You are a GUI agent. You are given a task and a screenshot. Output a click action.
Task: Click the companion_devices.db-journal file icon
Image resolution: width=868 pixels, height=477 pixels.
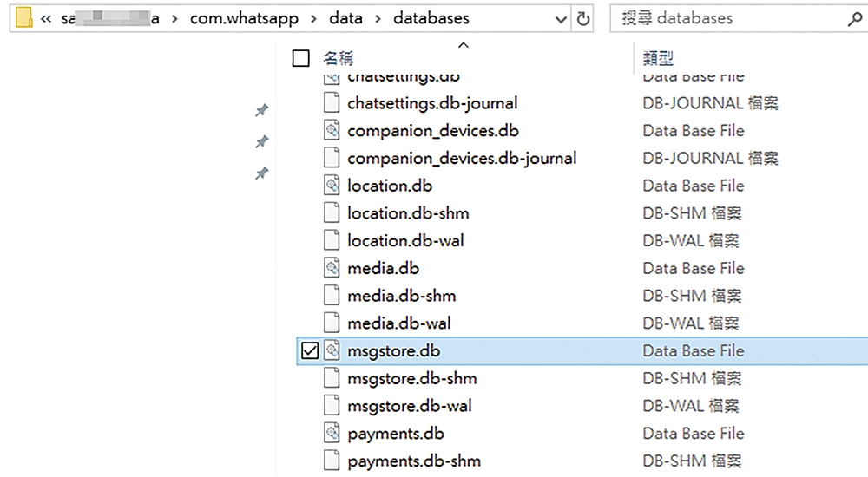point(332,158)
